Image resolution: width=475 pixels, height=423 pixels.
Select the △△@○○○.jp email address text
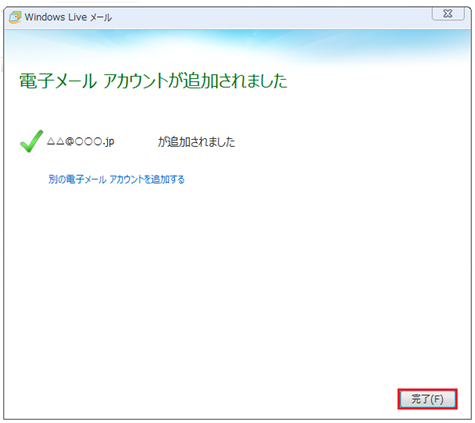tap(81, 142)
